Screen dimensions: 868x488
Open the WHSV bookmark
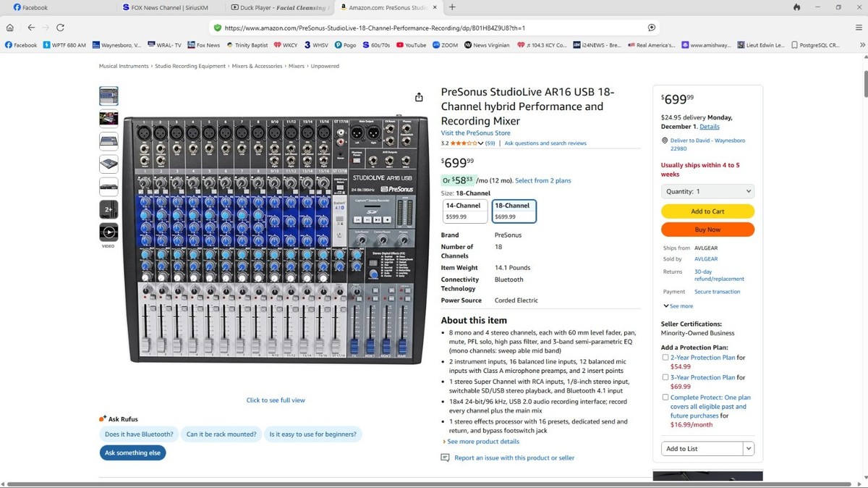[316, 45]
